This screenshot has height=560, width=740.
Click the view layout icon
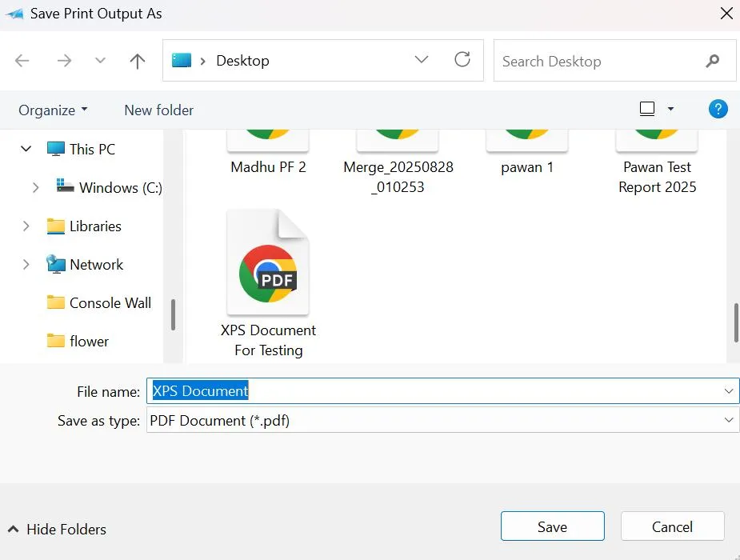click(x=647, y=109)
